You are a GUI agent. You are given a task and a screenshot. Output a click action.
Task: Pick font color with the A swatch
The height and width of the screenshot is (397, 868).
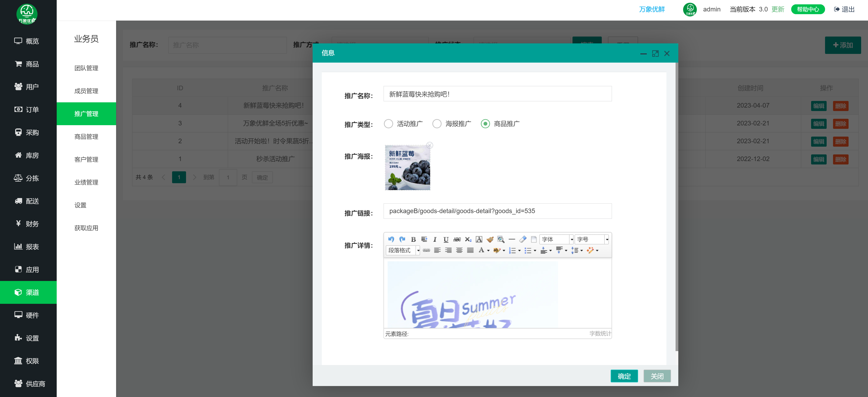(481, 250)
